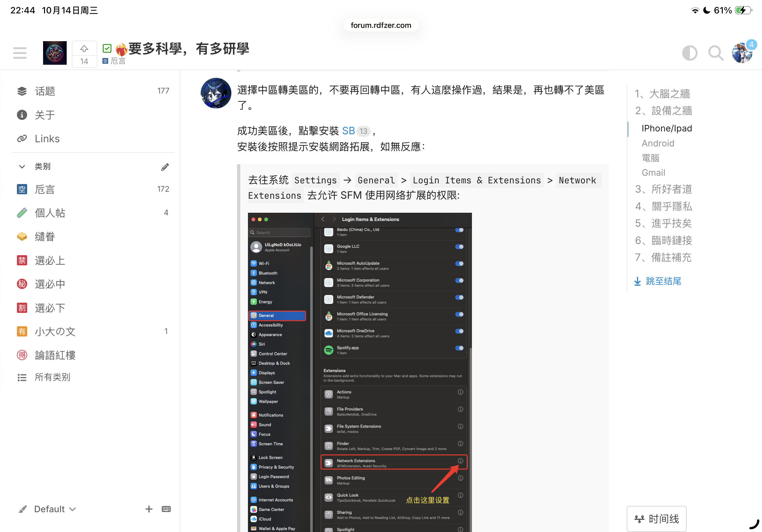Jump to outline item 6、臨時鏈接
Viewport: 762px width, 532px height.
[663, 240]
